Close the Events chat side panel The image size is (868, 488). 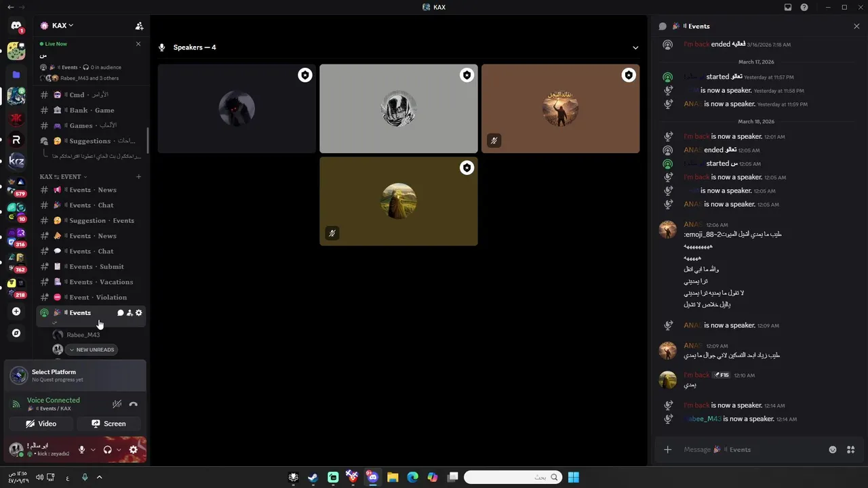tap(856, 26)
